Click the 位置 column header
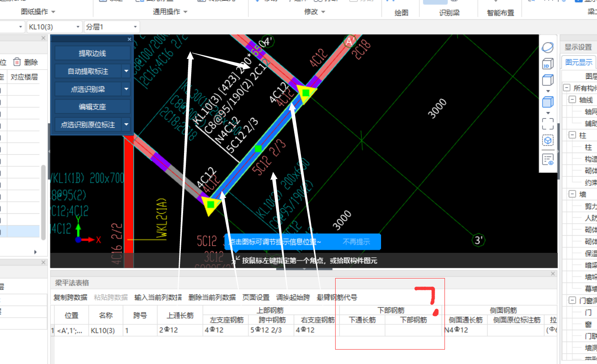 click(72, 315)
